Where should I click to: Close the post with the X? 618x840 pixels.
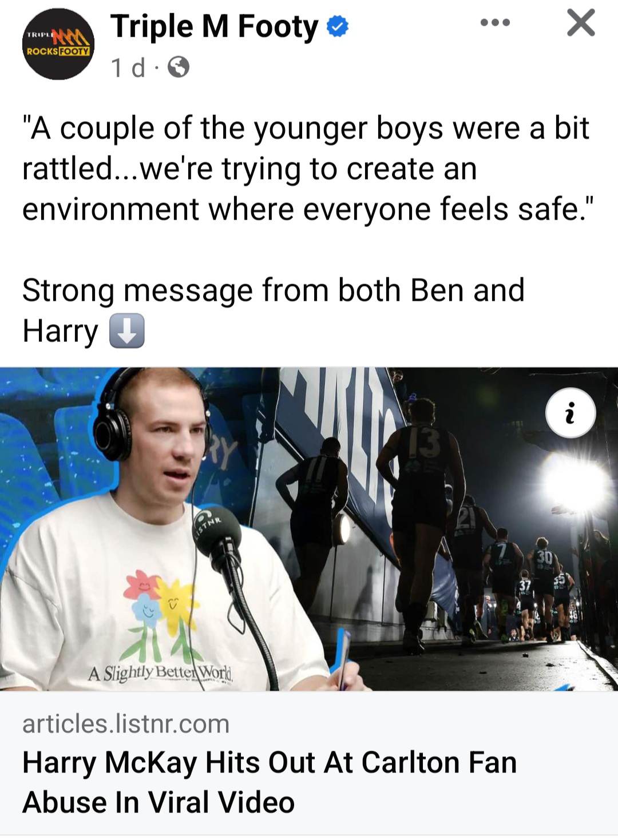(x=581, y=23)
